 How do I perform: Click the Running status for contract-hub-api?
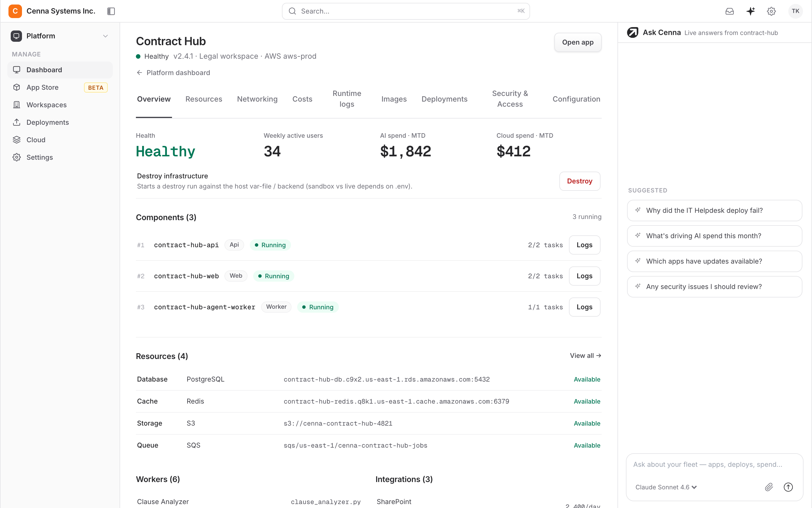click(x=270, y=245)
